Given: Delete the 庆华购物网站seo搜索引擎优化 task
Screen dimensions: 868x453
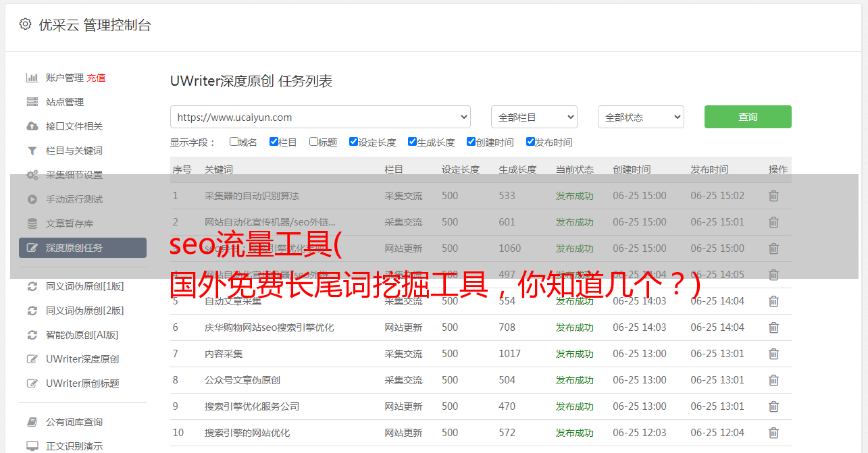Looking at the screenshot, I should click(773, 327).
